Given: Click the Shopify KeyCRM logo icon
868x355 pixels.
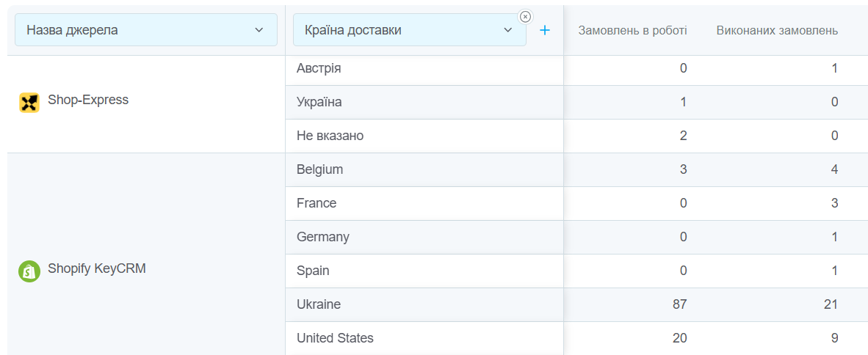Looking at the screenshot, I should tap(29, 271).
